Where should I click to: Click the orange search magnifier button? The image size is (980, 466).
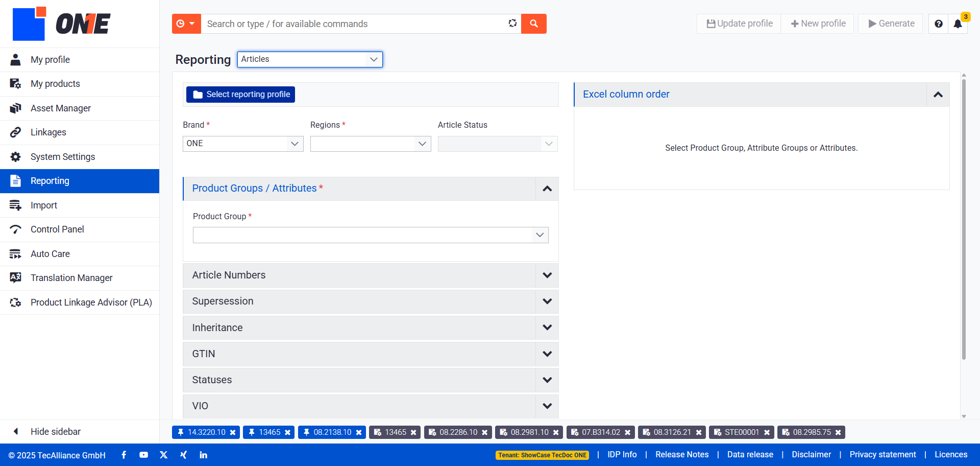(533, 24)
